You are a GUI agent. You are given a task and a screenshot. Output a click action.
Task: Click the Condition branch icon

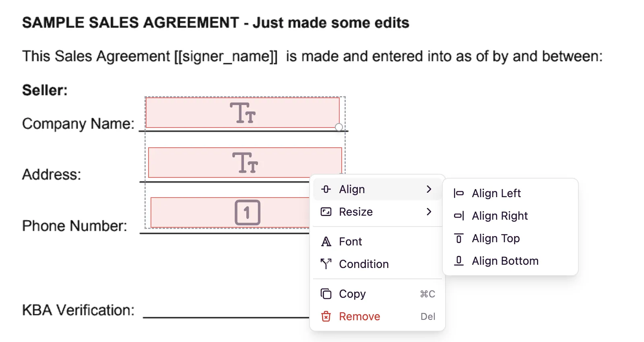[326, 264]
